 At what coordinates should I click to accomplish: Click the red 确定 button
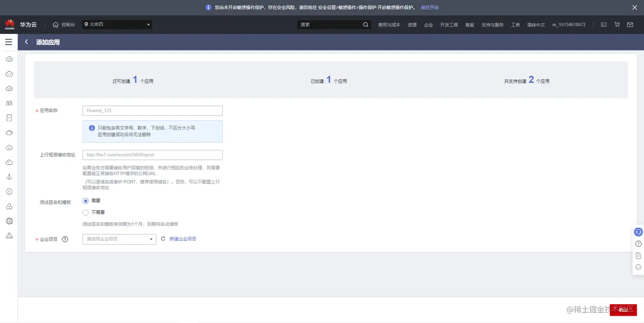point(623,310)
